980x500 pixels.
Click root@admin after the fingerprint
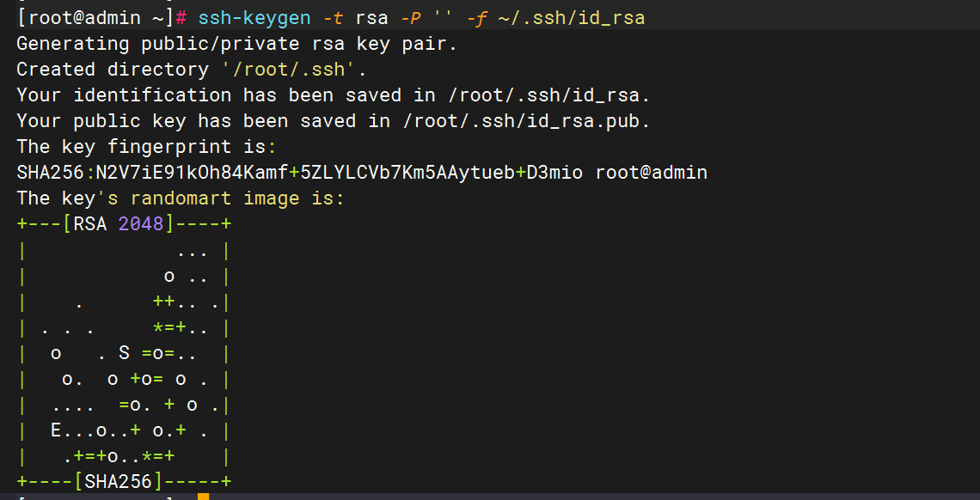(652, 173)
